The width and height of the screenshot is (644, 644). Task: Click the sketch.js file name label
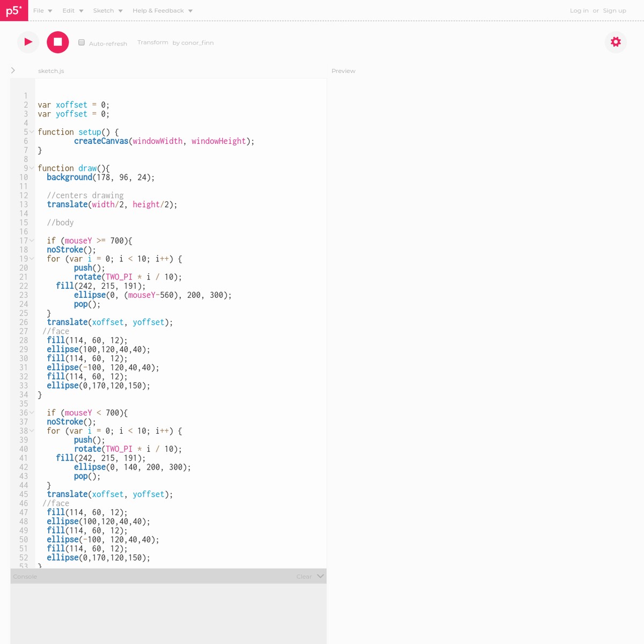tap(51, 71)
